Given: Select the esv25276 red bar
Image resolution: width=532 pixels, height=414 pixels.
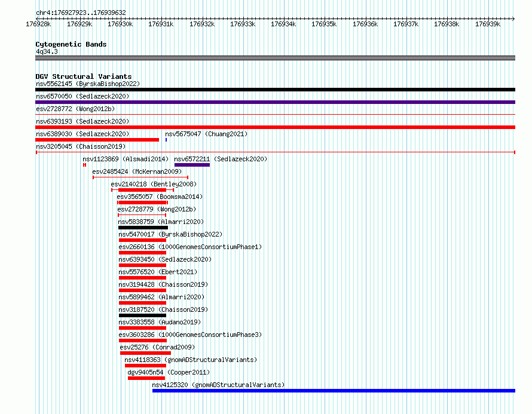Looking at the screenshot, I should (146, 353).
